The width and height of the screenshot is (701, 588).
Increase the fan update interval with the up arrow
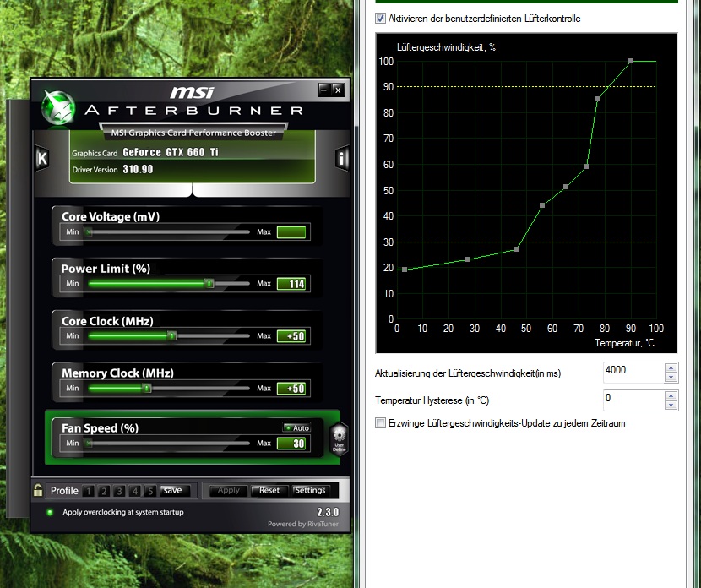click(671, 367)
